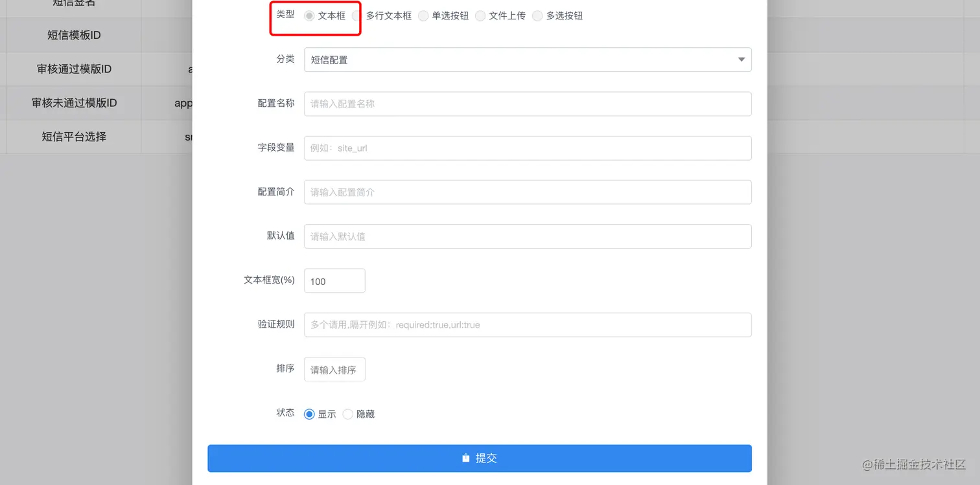The image size is (980, 485).
Task: Set status to 隐藏
Action: tap(348, 414)
